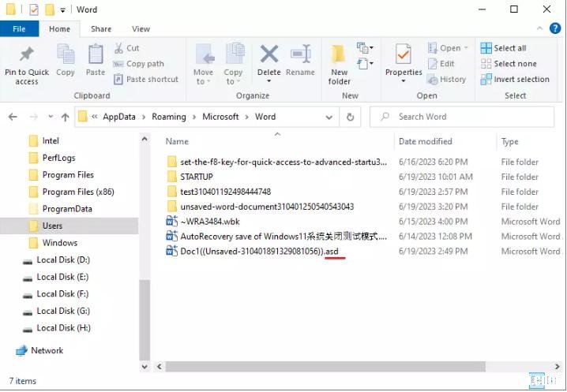
Task: Open the File tab
Action: [19, 29]
